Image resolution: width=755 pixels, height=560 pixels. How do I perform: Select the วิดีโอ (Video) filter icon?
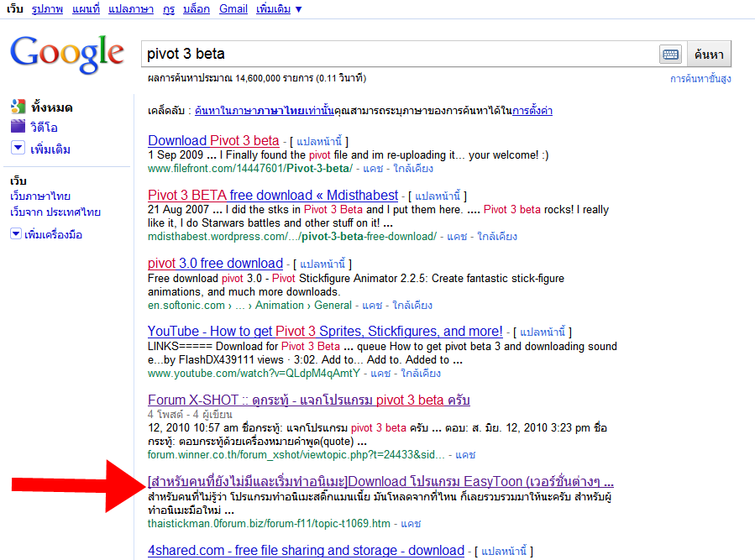click(18, 127)
